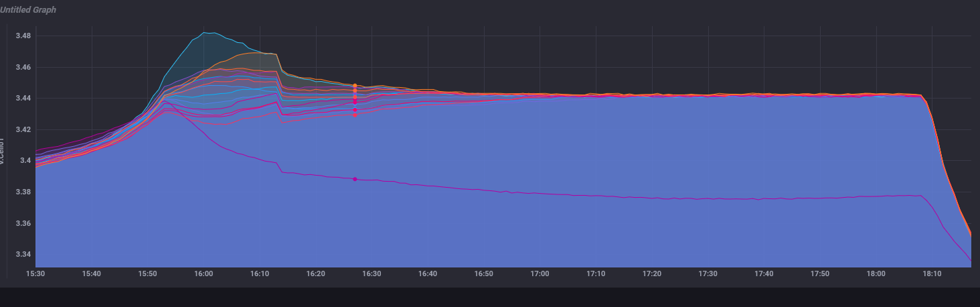The width and height of the screenshot is (980, 307).
Task: Click the 17:00 time axis label
Action: pos(540,273)
